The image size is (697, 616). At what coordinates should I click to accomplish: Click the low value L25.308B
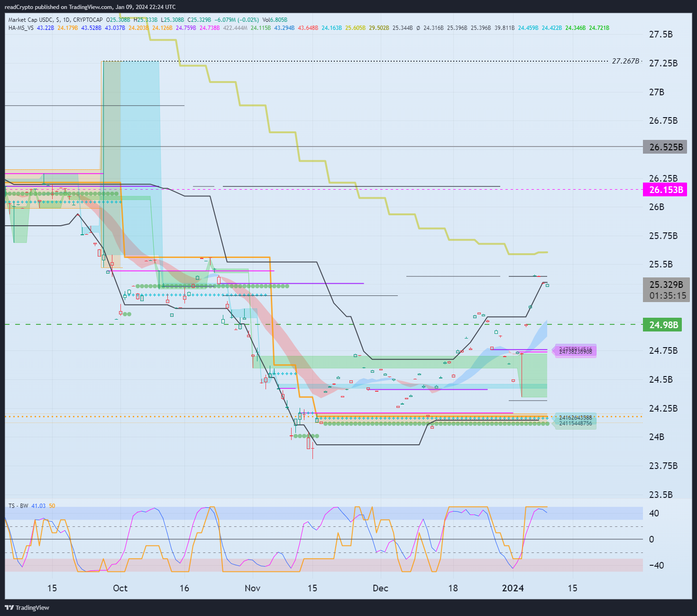click(x=173, y=20)
